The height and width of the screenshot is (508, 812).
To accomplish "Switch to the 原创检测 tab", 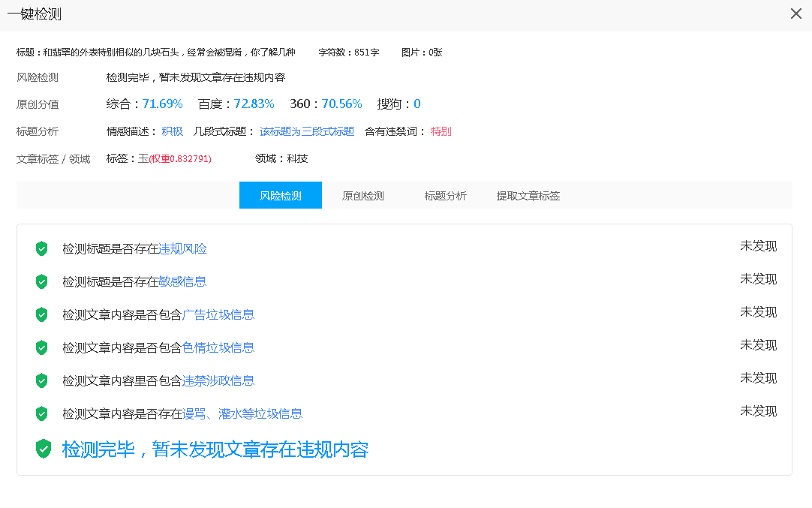I will pos(363,195).
